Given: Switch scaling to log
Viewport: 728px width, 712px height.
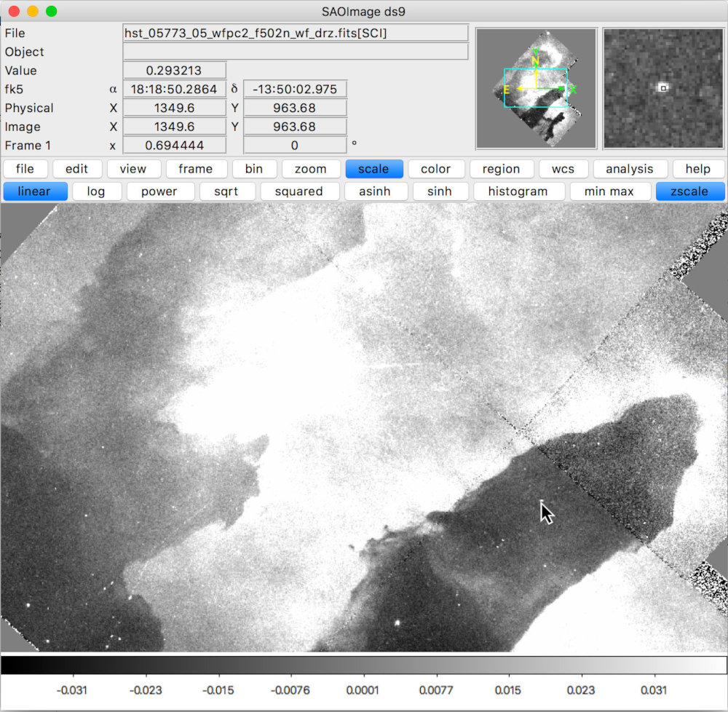Looking at the screenshot, I should coord(97,191).
